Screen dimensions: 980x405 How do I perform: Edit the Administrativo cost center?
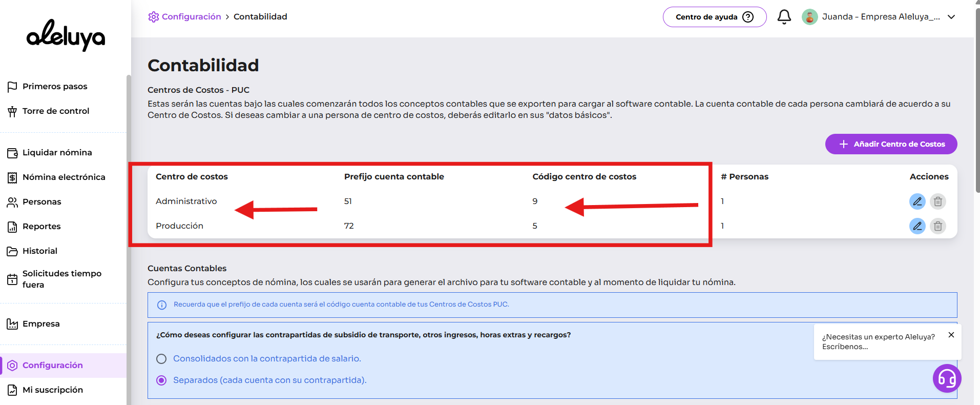click(x=917, y=201)
